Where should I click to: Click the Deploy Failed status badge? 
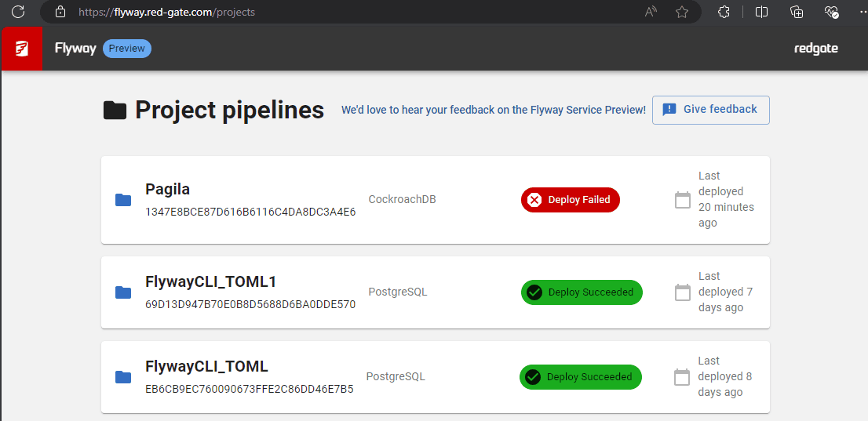click(x=571, y=200)
